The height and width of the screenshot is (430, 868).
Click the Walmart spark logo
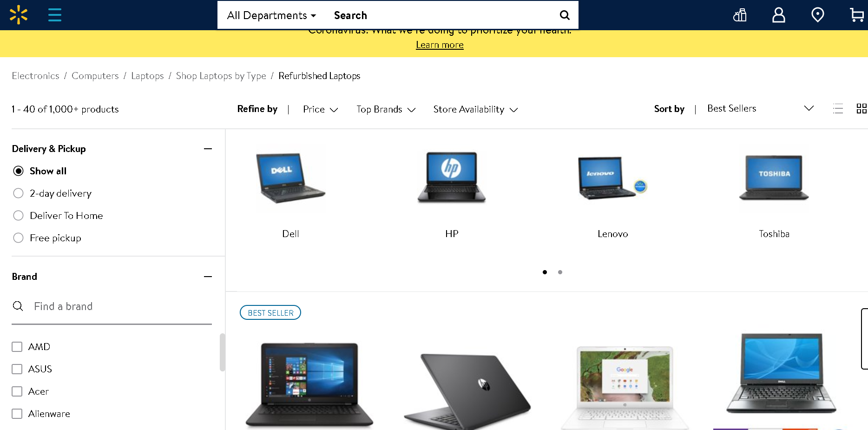click(19, 15)
